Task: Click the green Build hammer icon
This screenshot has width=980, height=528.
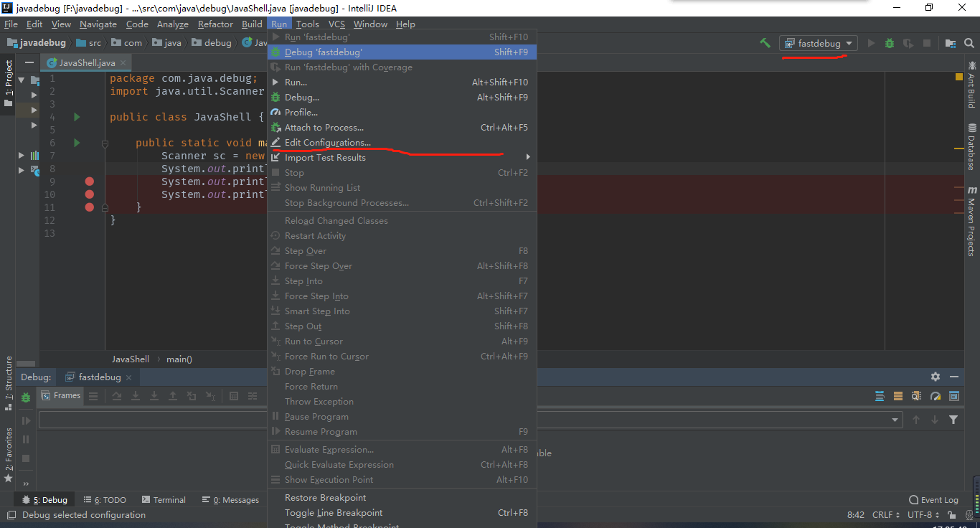Action: pos(765,43)
